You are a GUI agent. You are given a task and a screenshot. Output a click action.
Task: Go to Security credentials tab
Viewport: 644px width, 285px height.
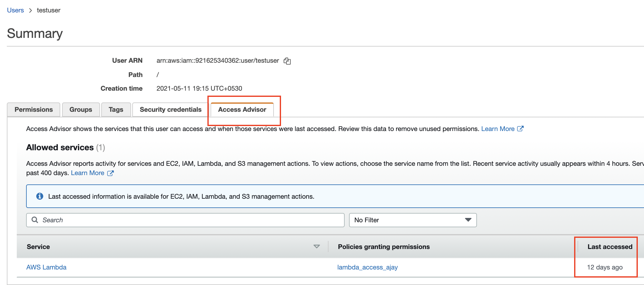[x=170, y=110]
